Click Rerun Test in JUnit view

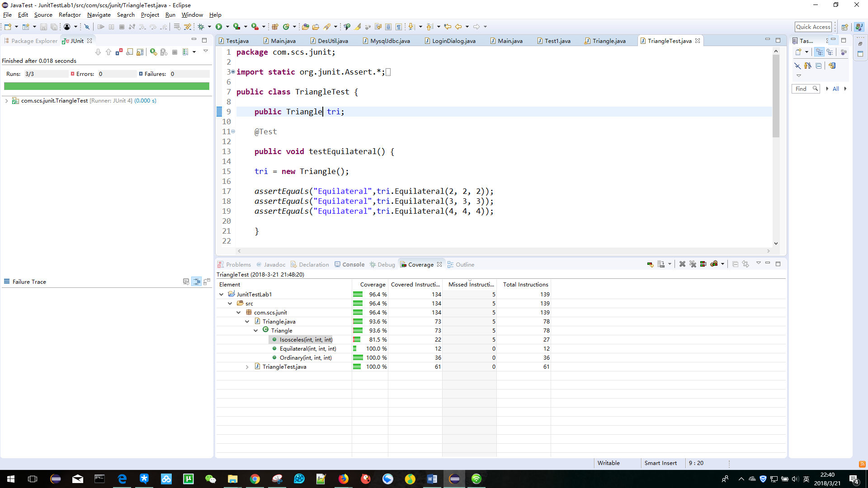(154, 52)
